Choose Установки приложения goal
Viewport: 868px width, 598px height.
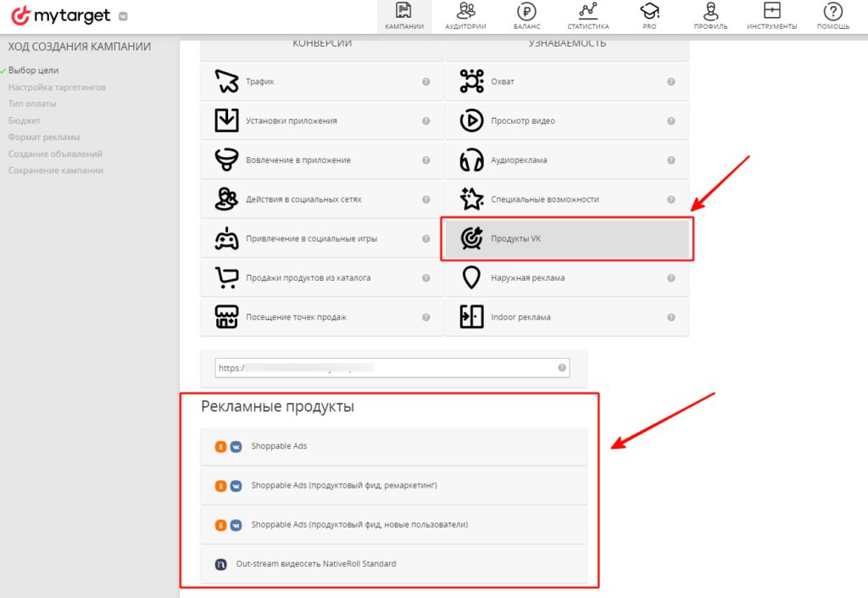point(321,120)
